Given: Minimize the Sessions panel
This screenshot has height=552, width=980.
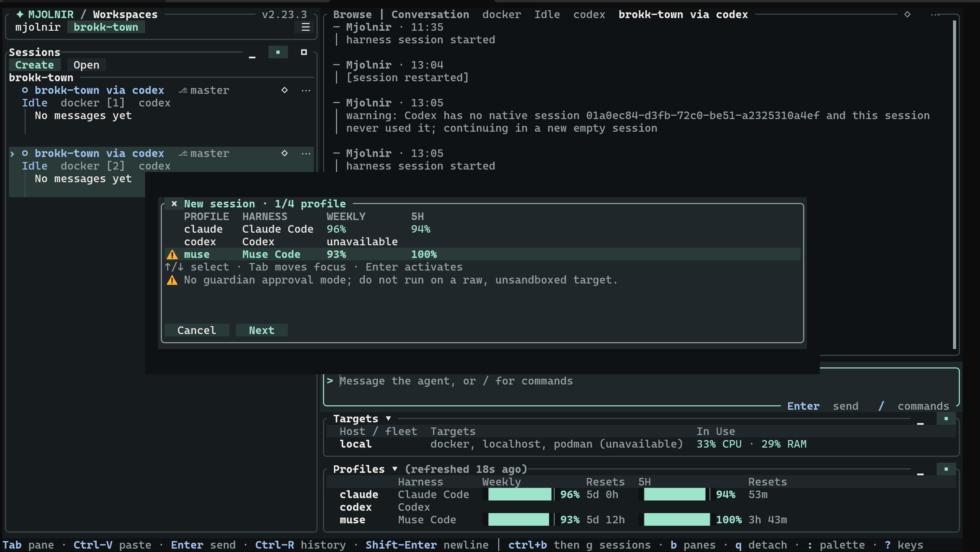Looking at the screenshot, I should click(252, 57).
